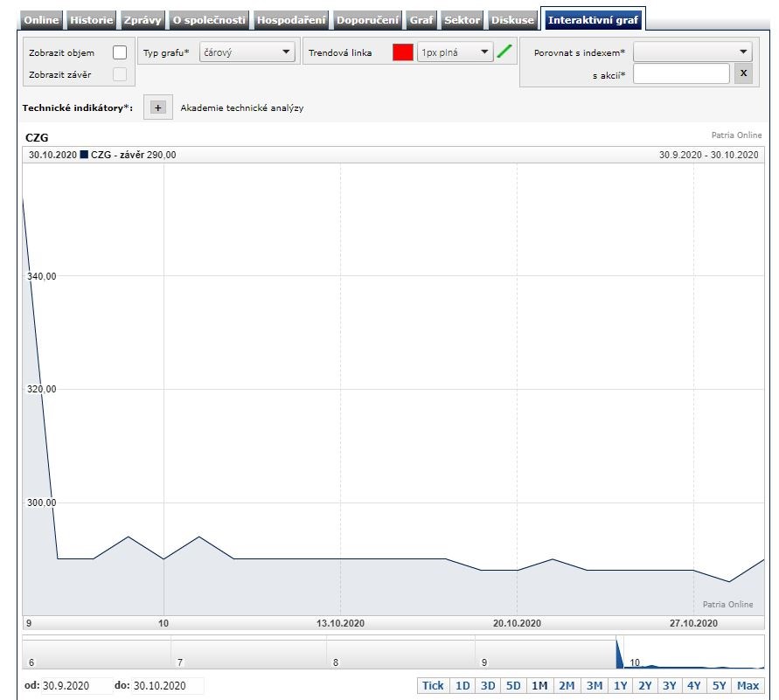
Task: Select the Tick interval button
Action: [433, 686]
